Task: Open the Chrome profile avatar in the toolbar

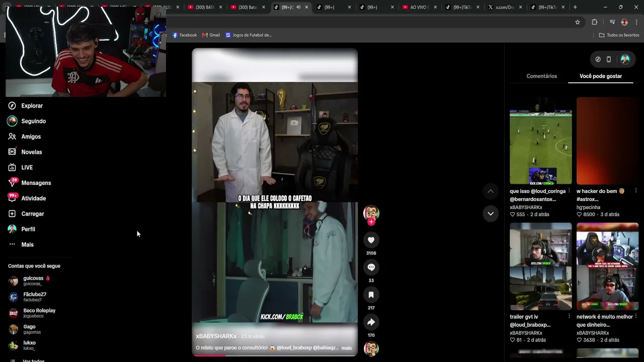Action: point(624,22)
